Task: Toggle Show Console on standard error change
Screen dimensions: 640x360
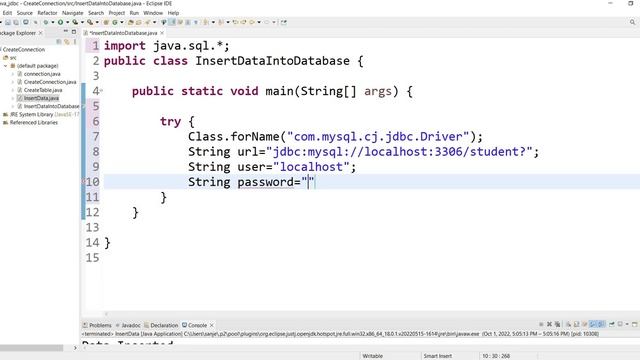Action: click(601, 324)
